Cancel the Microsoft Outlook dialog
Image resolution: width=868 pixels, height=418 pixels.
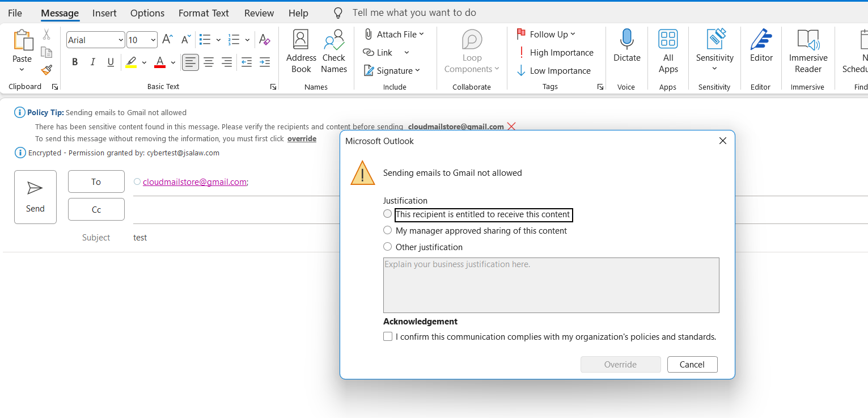pyautogui.click(x=692, y=365)
